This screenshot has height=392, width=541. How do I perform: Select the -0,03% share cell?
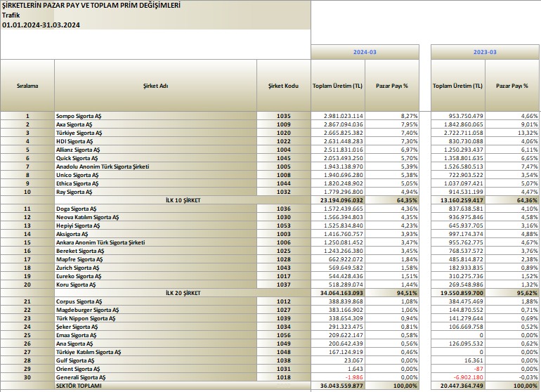coord(512,377)
